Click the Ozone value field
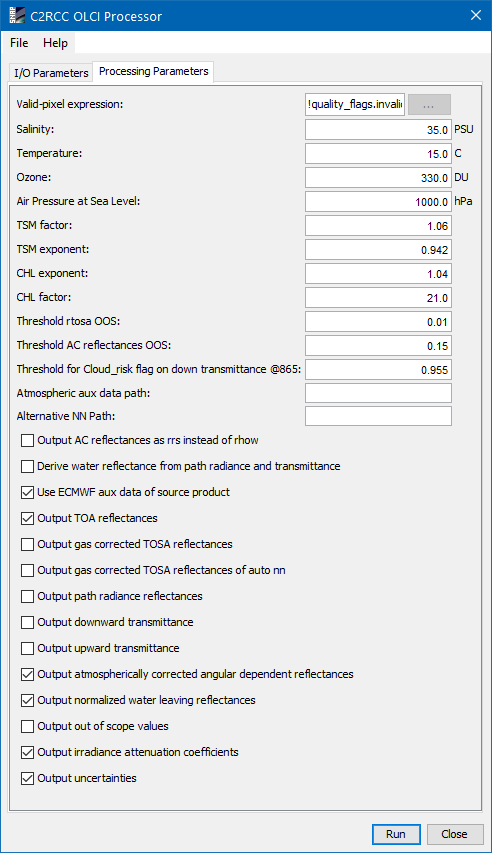The image size is (492, 853). coord(378,178)
